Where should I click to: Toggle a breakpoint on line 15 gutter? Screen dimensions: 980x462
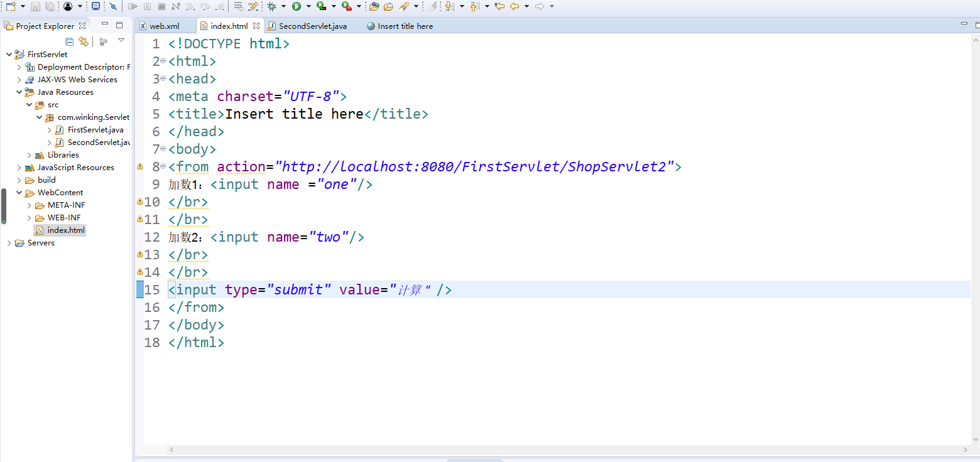[141, 289]
